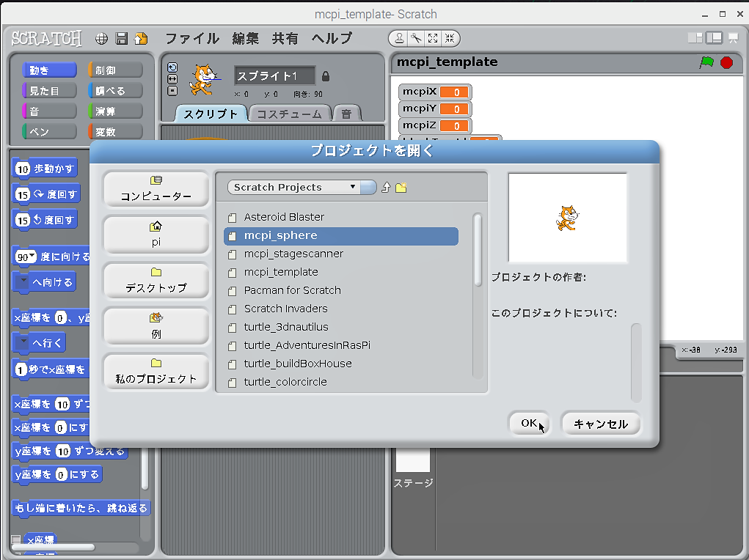Open the 編集 menu
The height and width of the screenshot is (560, 749).
[x=246, y=38]
